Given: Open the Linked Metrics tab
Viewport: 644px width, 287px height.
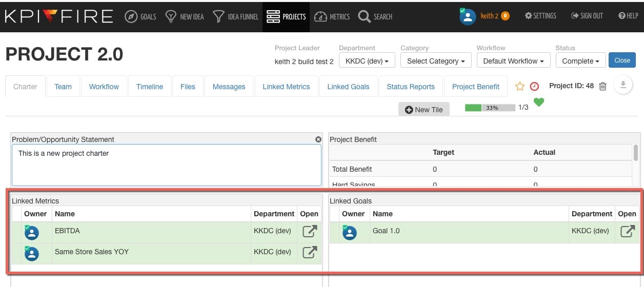Looking at the screenshot, I should (x=286, y=87).
